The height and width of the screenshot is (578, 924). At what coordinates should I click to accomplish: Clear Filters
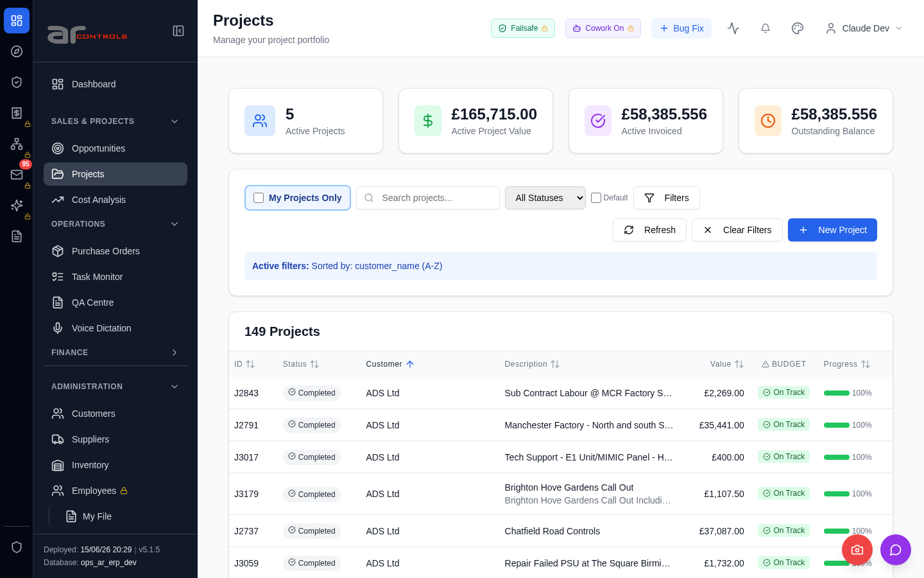(737, 230)
